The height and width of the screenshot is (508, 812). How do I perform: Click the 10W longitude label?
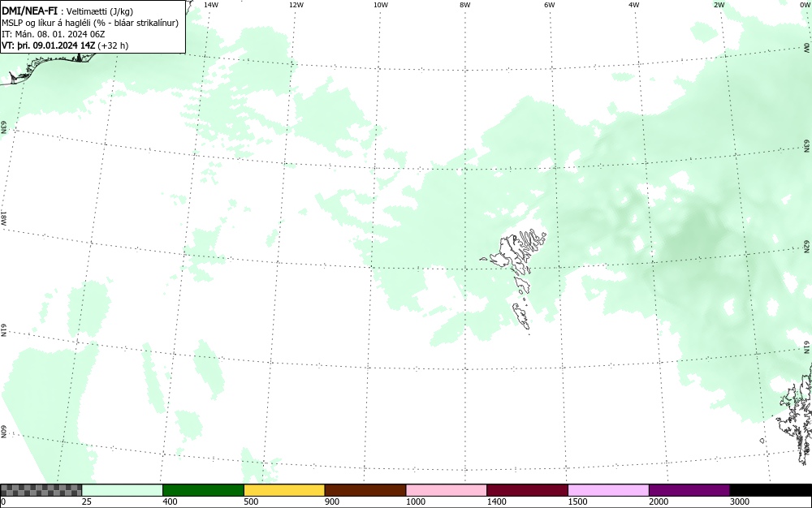(381, 5)
